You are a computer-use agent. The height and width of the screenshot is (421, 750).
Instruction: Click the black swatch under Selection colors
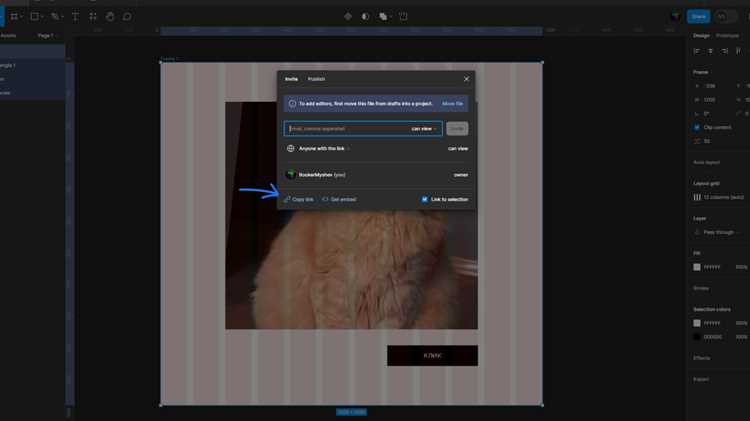(x=697, y=337)
